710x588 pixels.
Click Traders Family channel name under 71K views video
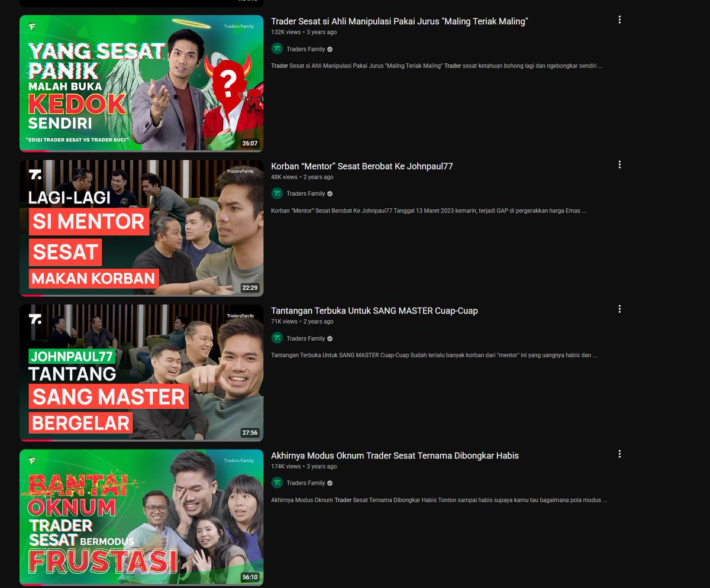point(306,338)
